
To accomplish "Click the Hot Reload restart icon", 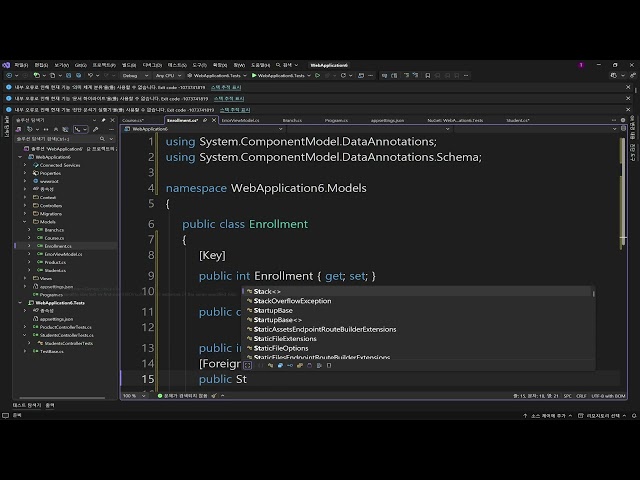I will [343, 76].
